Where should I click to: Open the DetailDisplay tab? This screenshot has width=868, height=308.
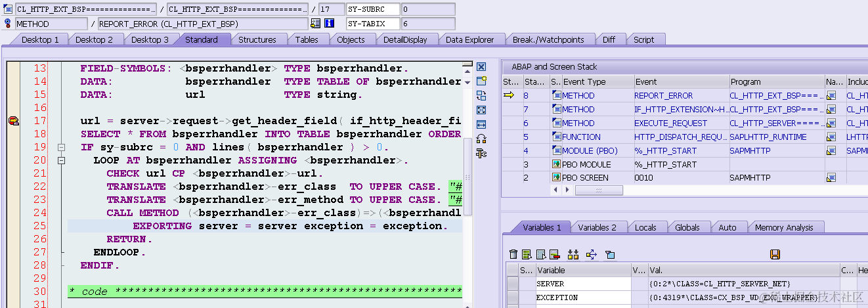click(405, 39)
